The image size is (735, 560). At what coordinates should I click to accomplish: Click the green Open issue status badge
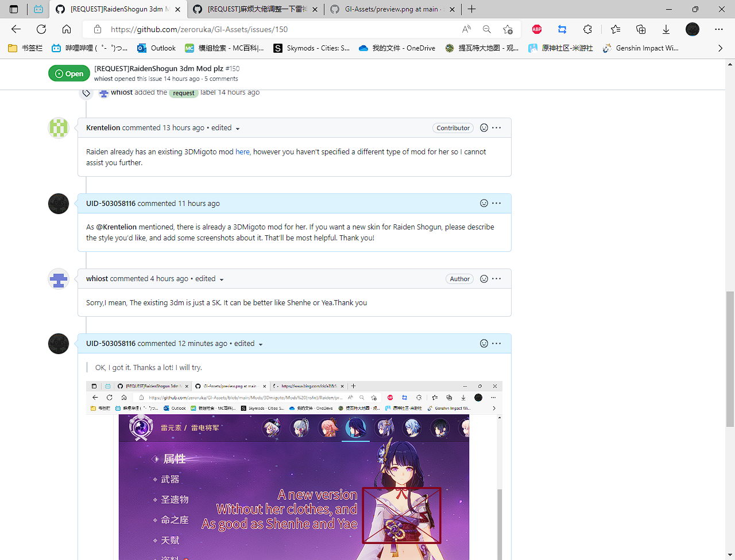click(69, 73)
